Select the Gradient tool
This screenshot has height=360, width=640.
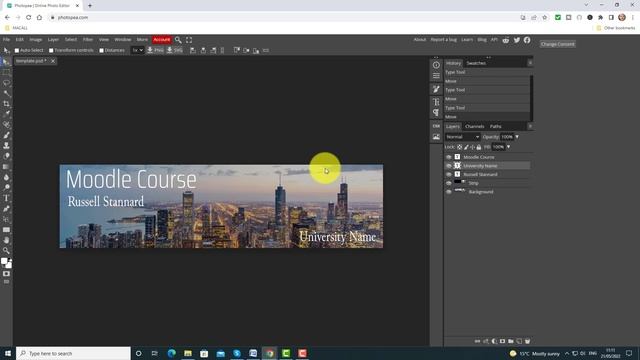coord(6,167)
